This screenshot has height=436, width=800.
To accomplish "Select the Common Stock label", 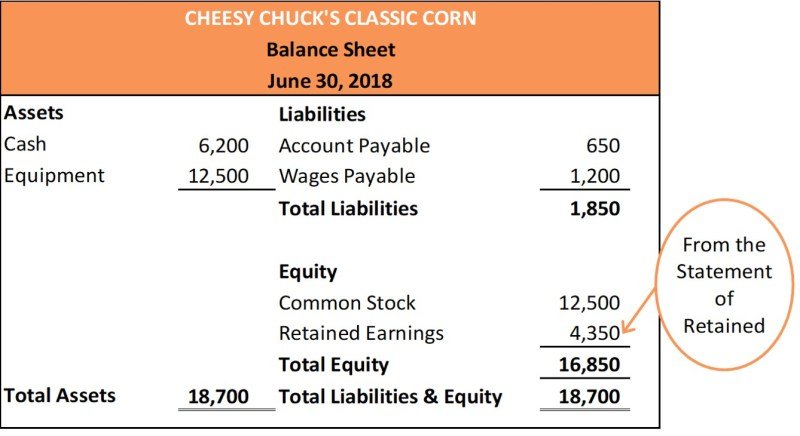I will tap(346, 303).
